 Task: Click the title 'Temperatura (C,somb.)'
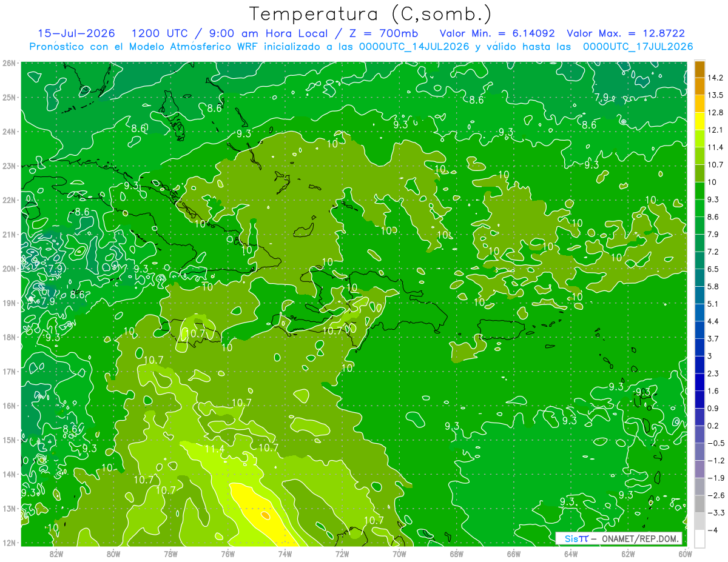click(371, 14)
